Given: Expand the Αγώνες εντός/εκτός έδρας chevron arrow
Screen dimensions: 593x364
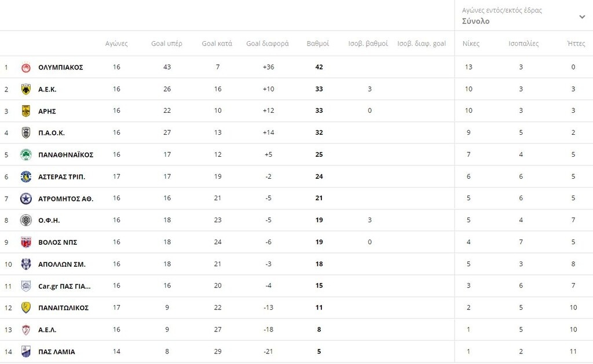Looking at the screenshot, I should coord(582,17).
